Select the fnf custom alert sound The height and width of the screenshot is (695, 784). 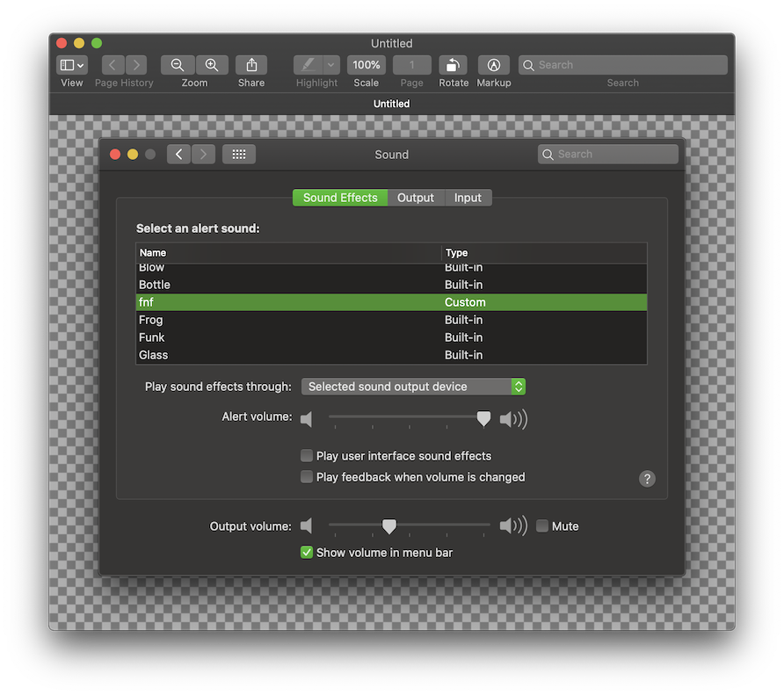point(391,302)
